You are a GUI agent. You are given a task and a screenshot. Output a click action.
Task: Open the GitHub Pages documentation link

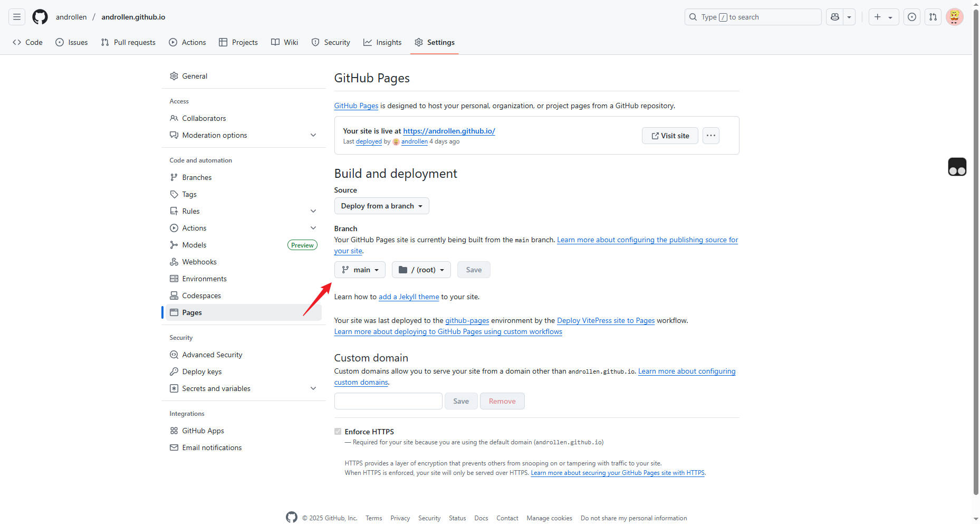coord(356,106)
